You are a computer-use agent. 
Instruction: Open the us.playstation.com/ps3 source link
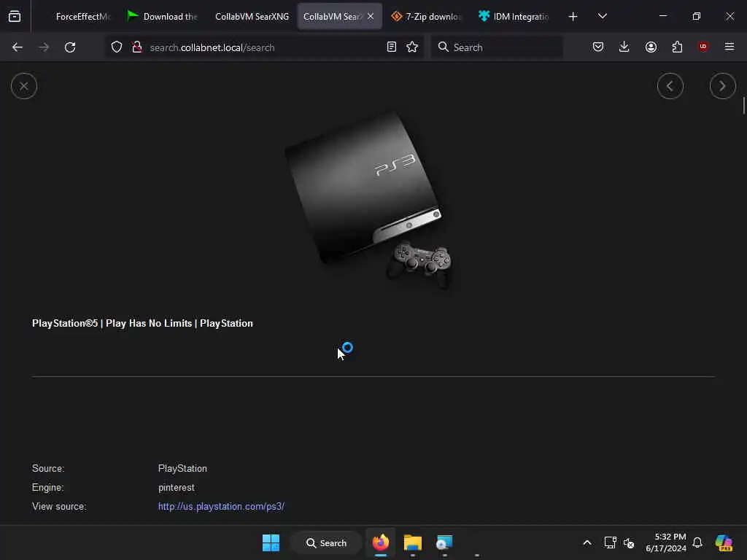point(221,506)
